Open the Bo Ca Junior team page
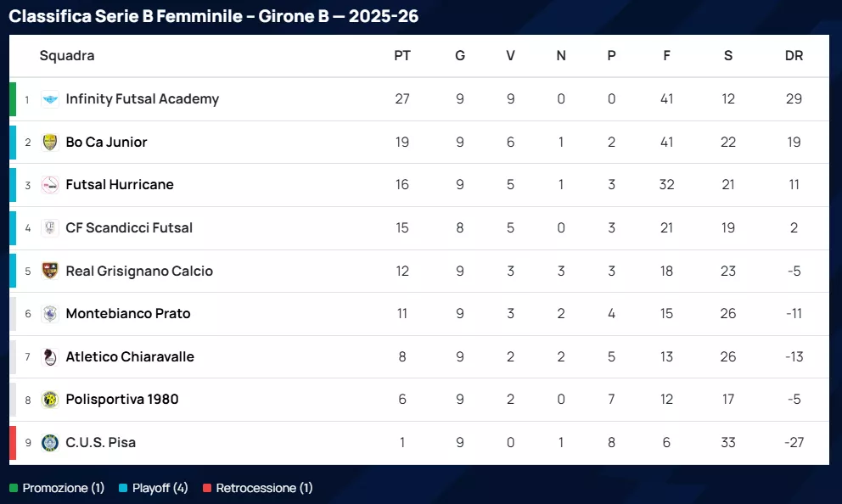Image resolution: width=842 pixels, height=504 pixels. (106, 143)
